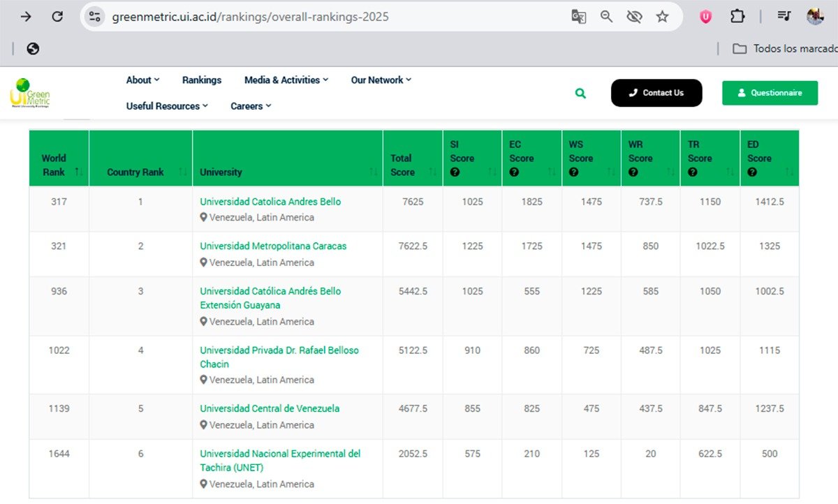Viewport: 838px width, 504px height.
Task: Select WR score 737.5
Action: point(650,202)
